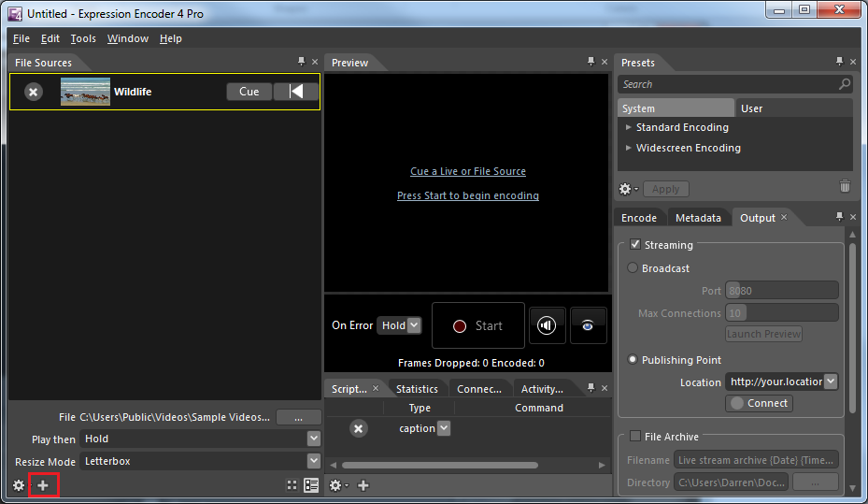Select the Wildlife video thumbnail
The image size is (868, 504).
(85, 92)
